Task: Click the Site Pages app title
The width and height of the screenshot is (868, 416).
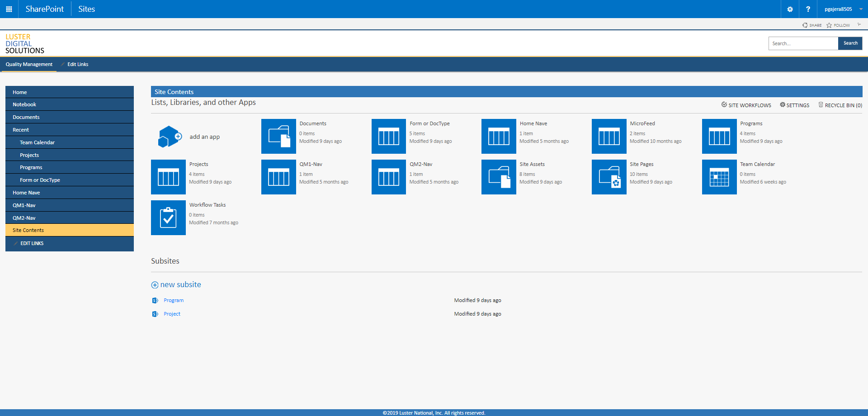Action: [642, 164]
